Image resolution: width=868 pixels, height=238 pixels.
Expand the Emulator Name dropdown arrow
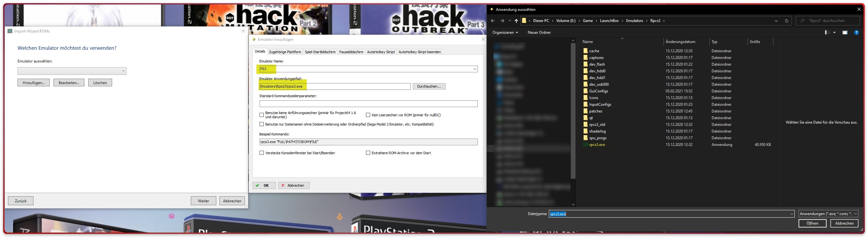tap(475, 69)
